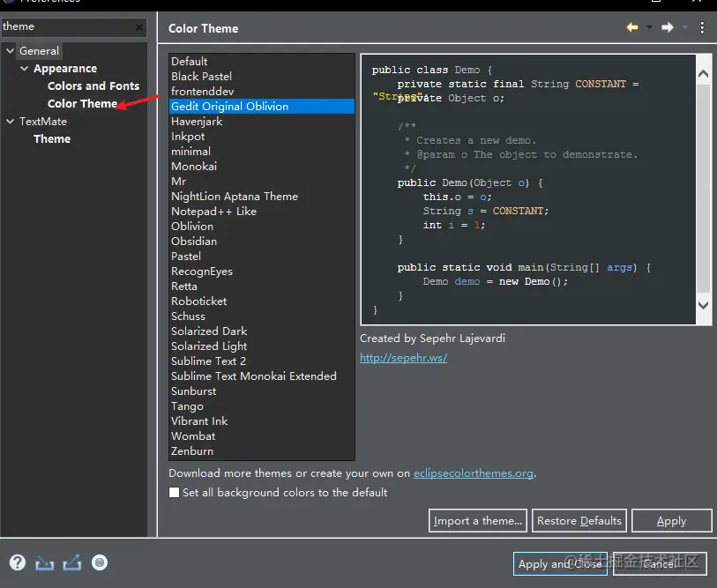Clear the theme filter text
Viewport: 717px width, 588px height.
(139, 28)
